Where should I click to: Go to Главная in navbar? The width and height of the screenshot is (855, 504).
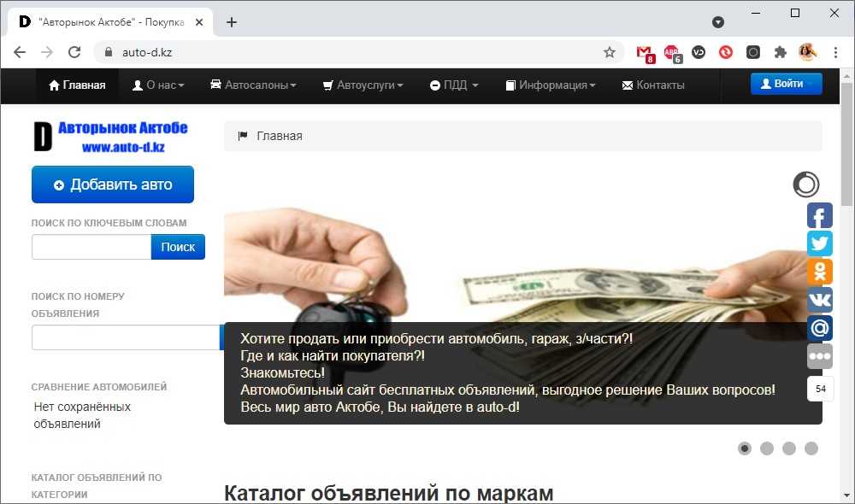pyautogui.click(x=77, y=85)
